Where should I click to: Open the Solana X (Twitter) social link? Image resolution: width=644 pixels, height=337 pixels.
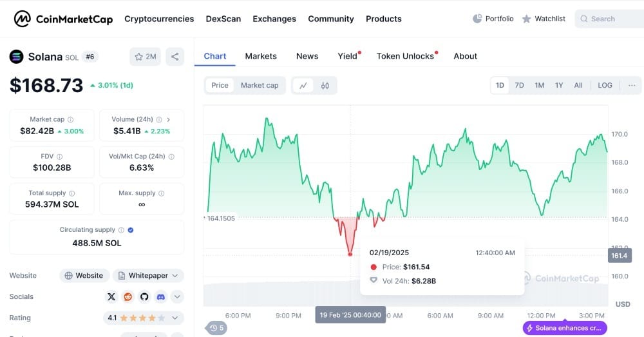111,297
